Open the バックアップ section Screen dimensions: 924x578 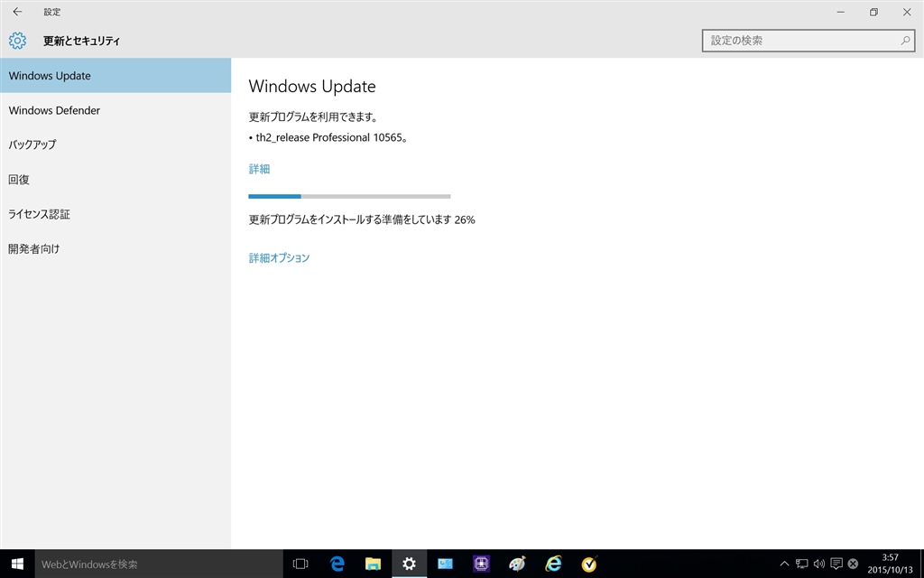(115, 144)
